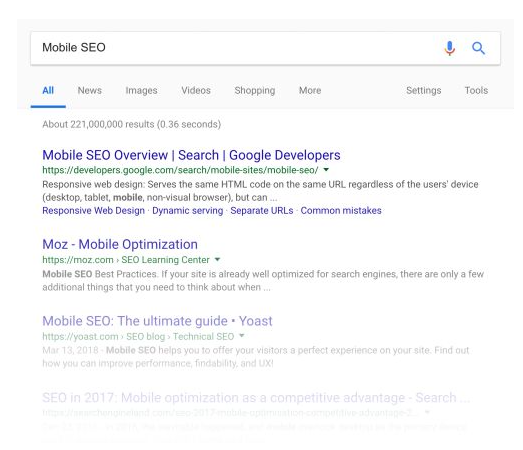This screenshot has height=450, width=523.
Task: Open Yoast ultimate guide result
Action: point(157,321)
